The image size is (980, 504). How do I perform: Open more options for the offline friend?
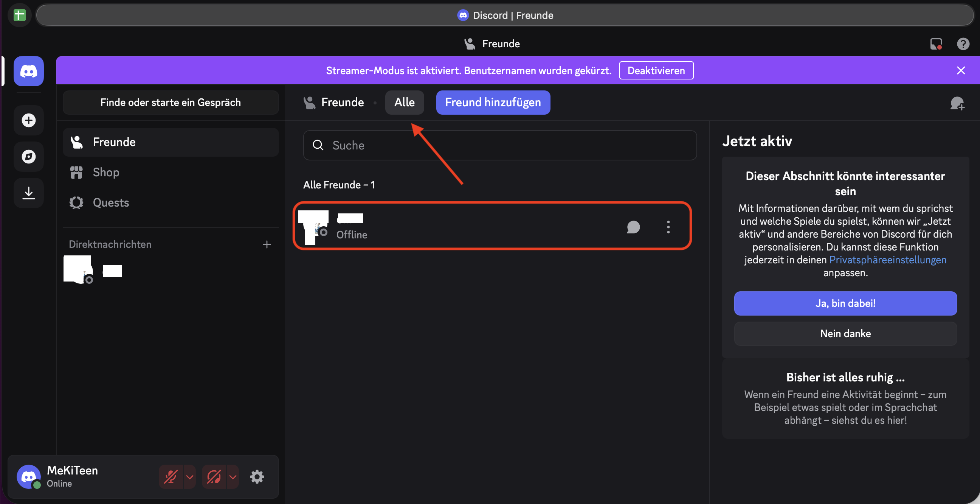[668, 227]
